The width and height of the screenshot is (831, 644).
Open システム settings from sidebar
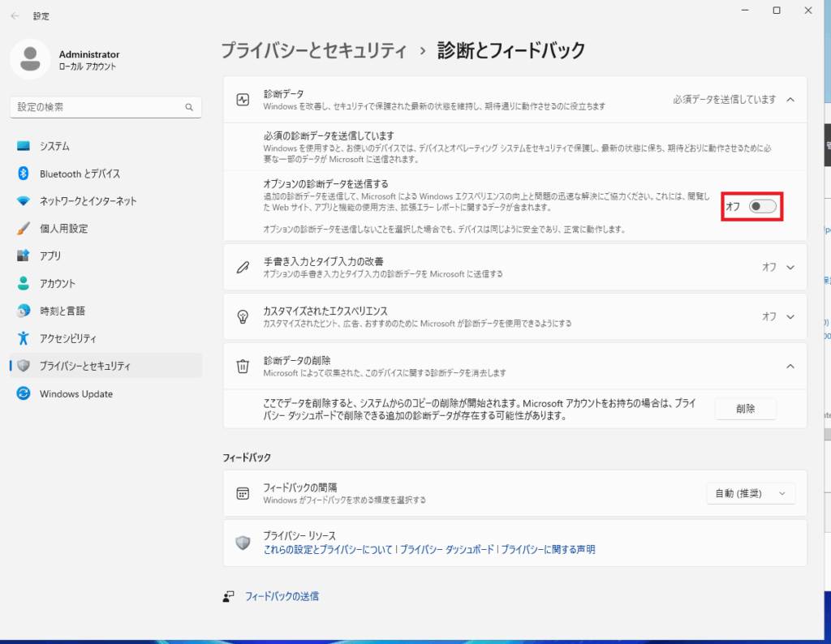coord(54,146)
